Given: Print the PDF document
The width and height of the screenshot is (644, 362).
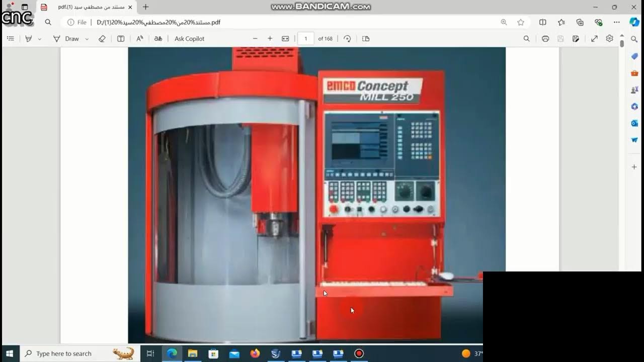Looking at the screenshot, I should (545, 39).
